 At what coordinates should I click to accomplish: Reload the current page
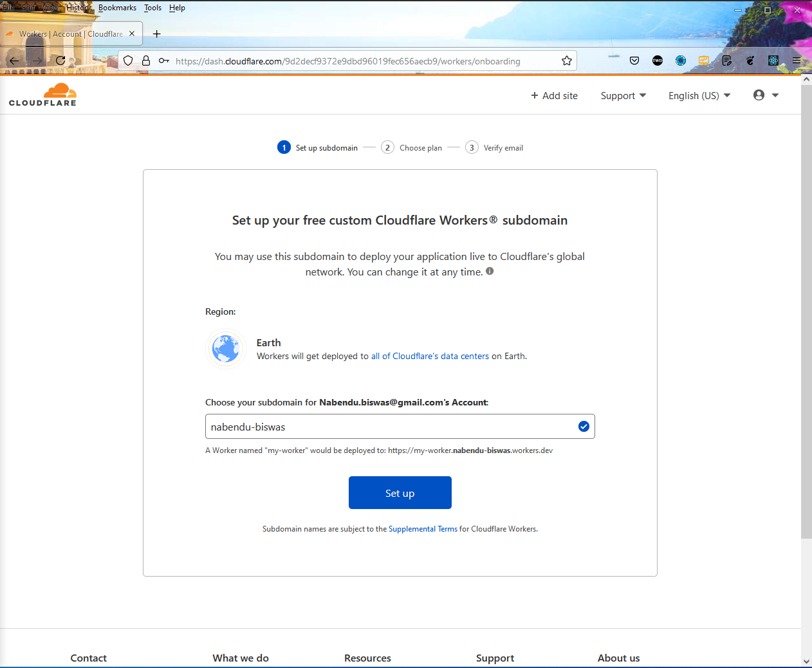60,60
